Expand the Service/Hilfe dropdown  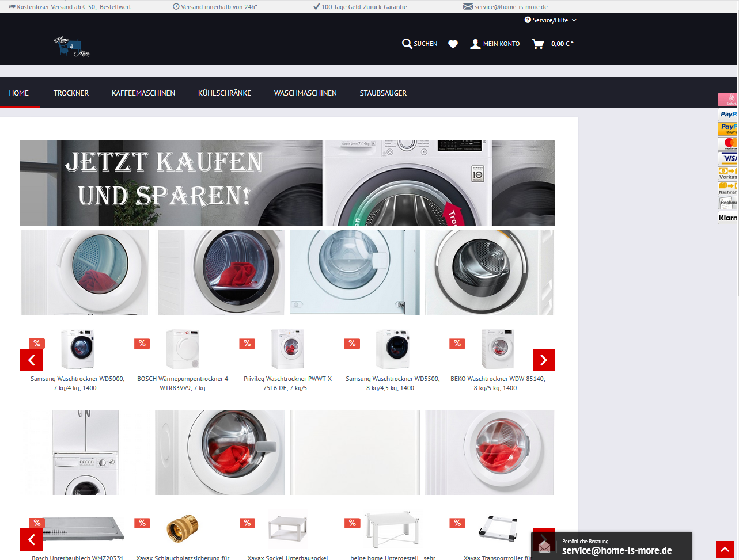tap(550, 20)
